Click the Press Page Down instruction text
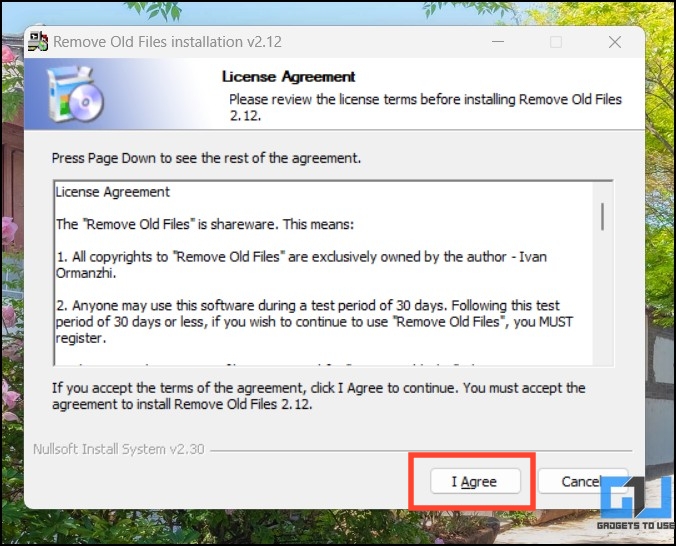The width and height of the screenshot is (676, 546). 206,158
